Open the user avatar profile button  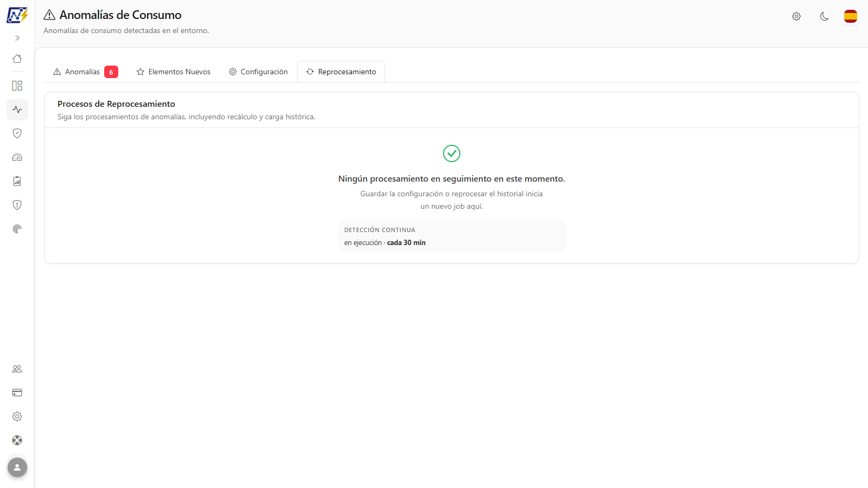coord(17,467)
